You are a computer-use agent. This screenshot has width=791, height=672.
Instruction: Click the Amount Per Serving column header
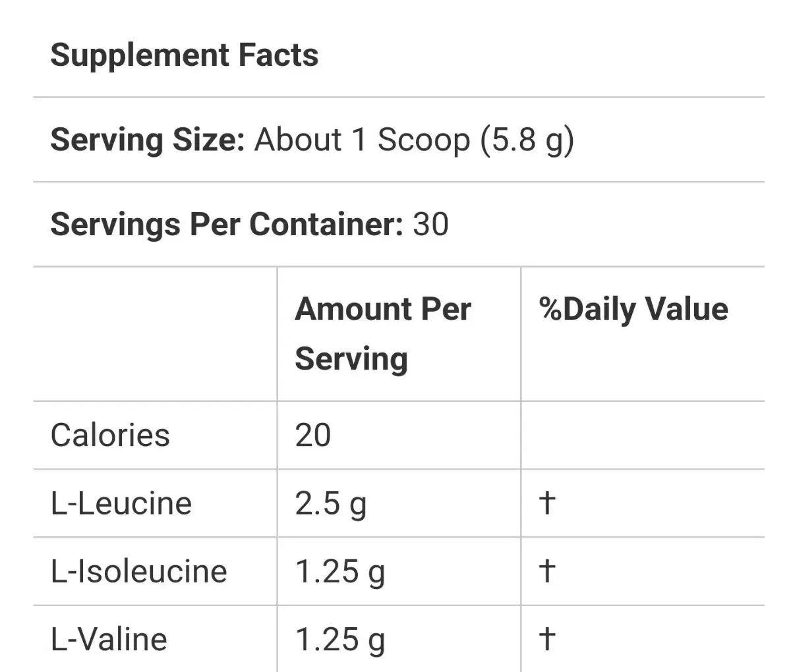tap(383, 334)
